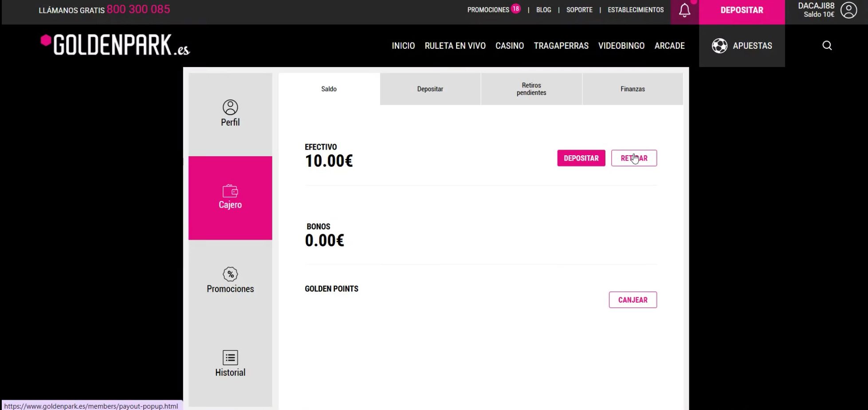Click the top bar Depositar button
The width and height of the screenshot is (868, 410).
(742, 11)
